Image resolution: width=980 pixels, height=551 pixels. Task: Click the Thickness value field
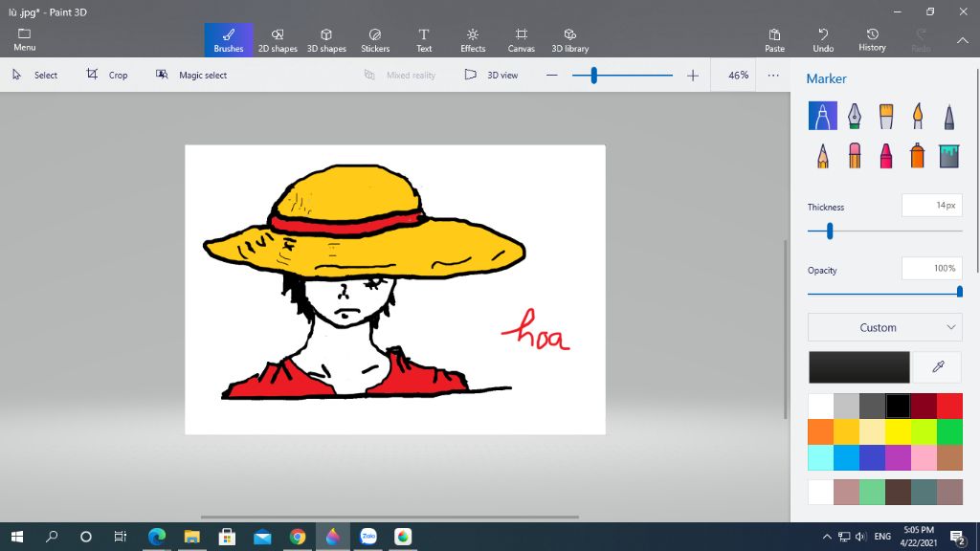tap(931, 206)
